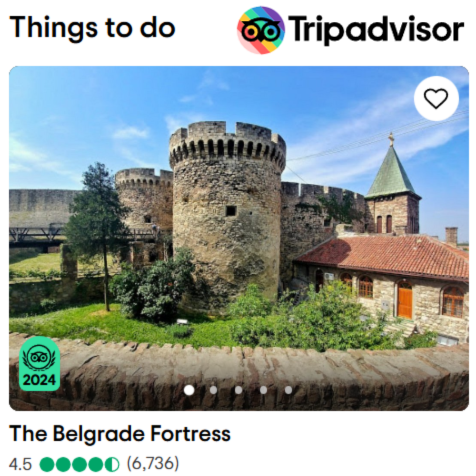Screen dimensions: 476x476
Task: Open The Belgrade Fortress title link
Action: [120, 434]
